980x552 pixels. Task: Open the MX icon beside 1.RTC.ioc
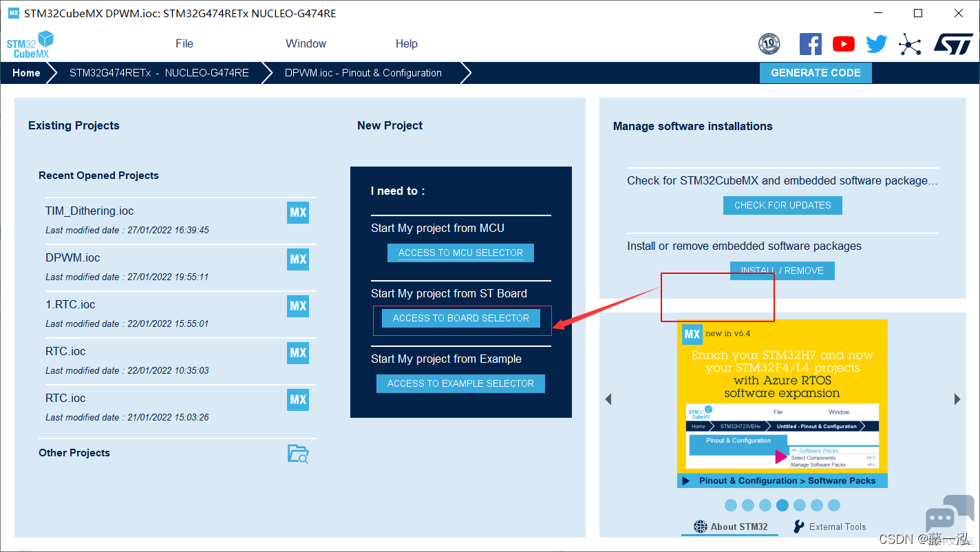click(298, 306)
